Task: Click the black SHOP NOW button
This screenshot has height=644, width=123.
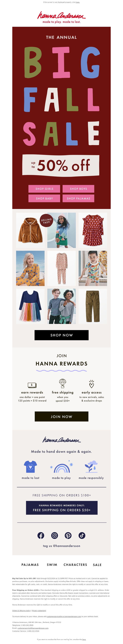Action: pyautogui.click(x=61, y=335)
